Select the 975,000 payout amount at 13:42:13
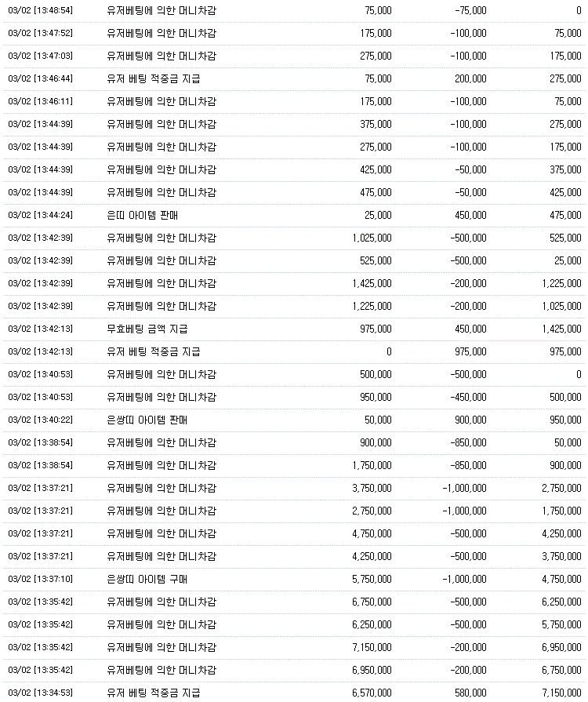 [x=470, y=352]
